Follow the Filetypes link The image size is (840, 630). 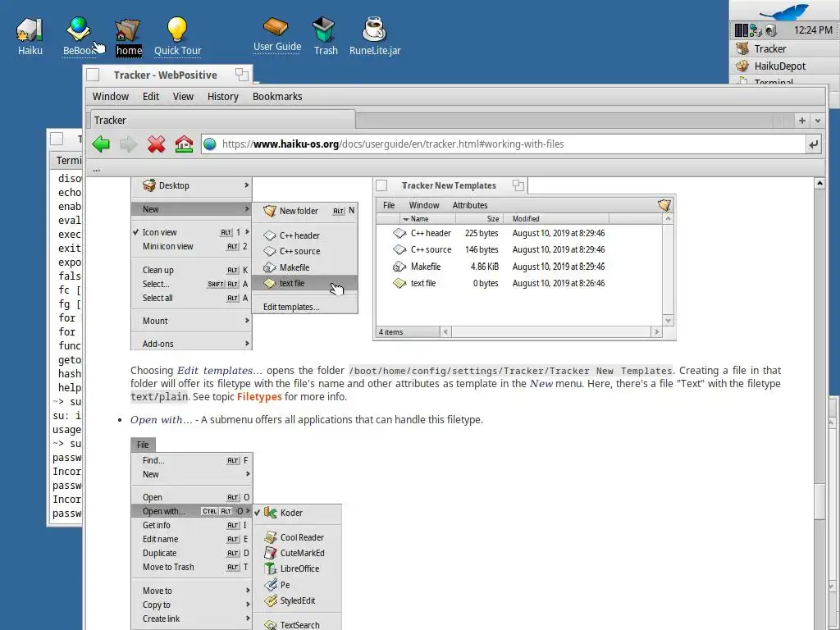[x=259, y=396]
